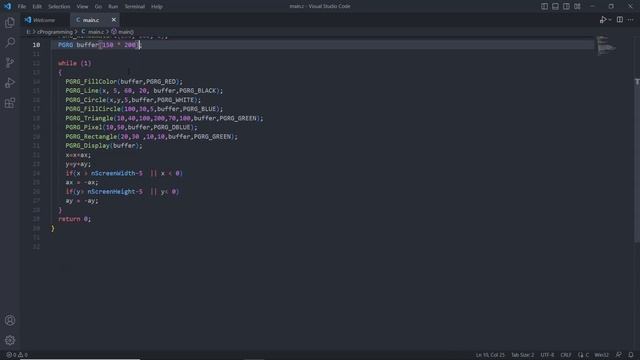This screenshot has width=640, height=360.
Task: Toggle the bottom panel layout button
Action: point(556,6)
